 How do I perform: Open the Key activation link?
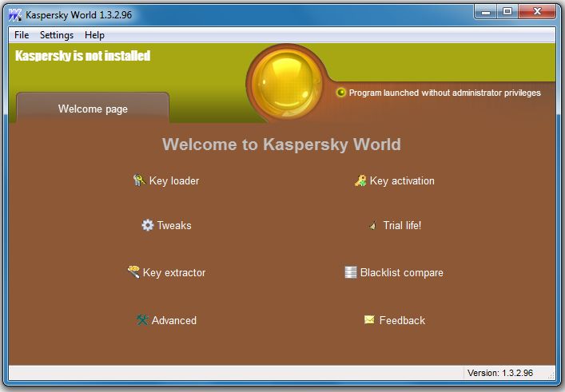click(x=402, y=180)
